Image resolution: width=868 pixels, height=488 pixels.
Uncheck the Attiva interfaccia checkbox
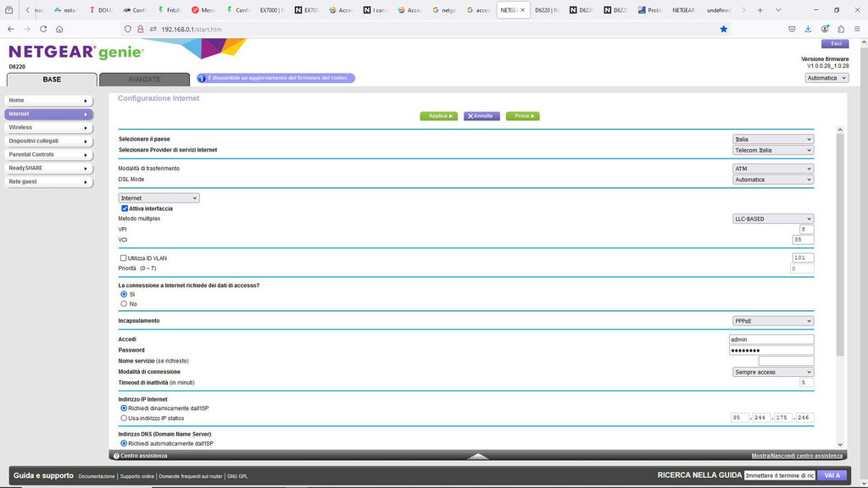point(125,208)
